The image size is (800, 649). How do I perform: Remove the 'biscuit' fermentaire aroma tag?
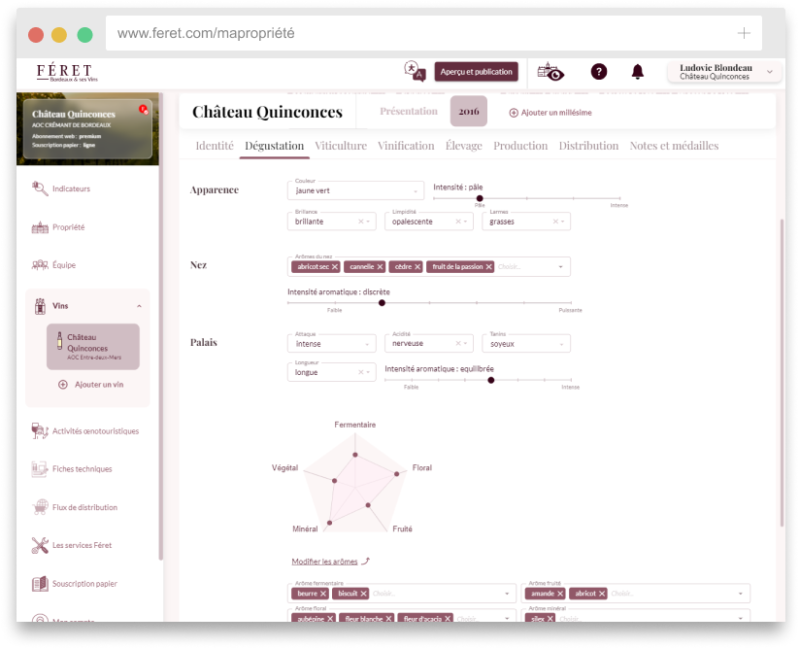click(363, 593)
